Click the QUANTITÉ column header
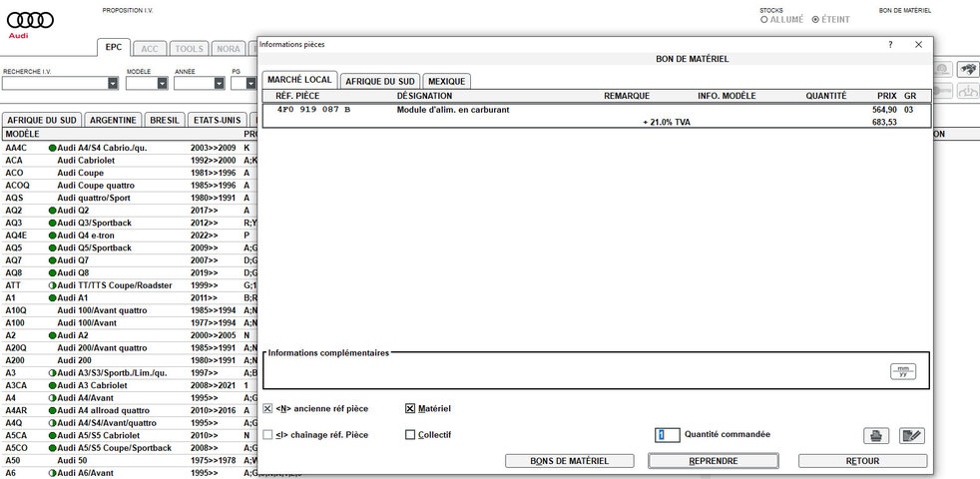Viewport: 980px width, 479px height. click(x=826, y=96)
